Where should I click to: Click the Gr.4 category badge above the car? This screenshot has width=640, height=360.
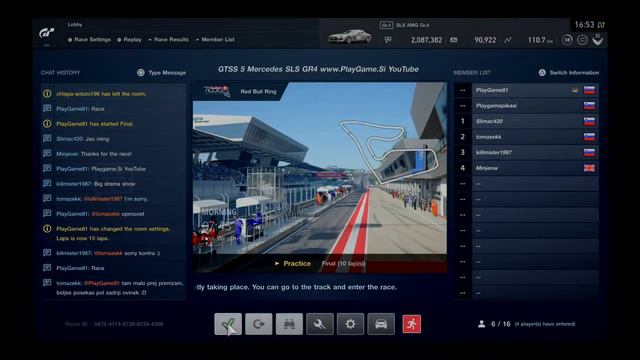point(386,25)
